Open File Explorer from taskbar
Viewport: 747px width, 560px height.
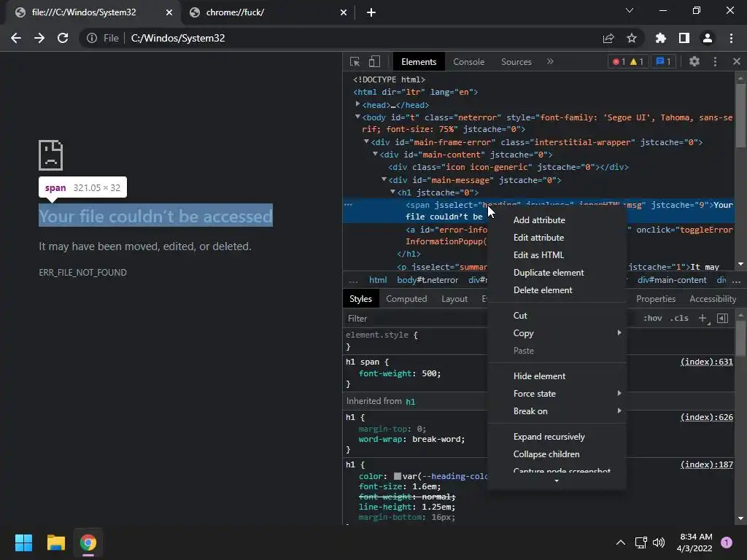[55, 542]
